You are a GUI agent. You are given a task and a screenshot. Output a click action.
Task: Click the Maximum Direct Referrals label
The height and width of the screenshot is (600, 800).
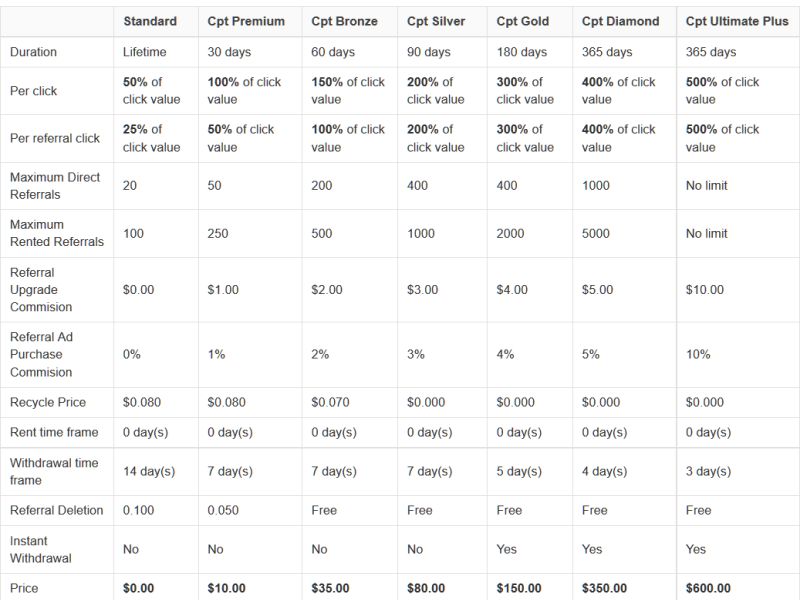pos(55,186)
